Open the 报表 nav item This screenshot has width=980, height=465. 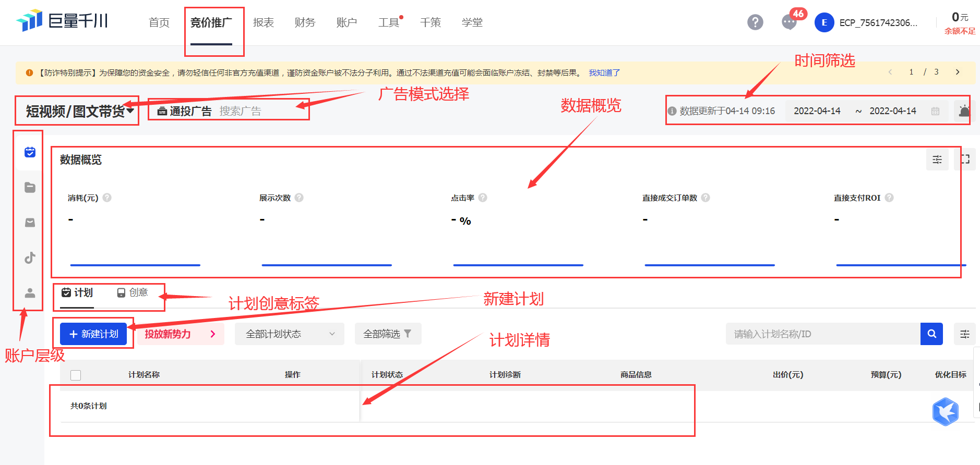pyautogui.click(x=264, y=22)
